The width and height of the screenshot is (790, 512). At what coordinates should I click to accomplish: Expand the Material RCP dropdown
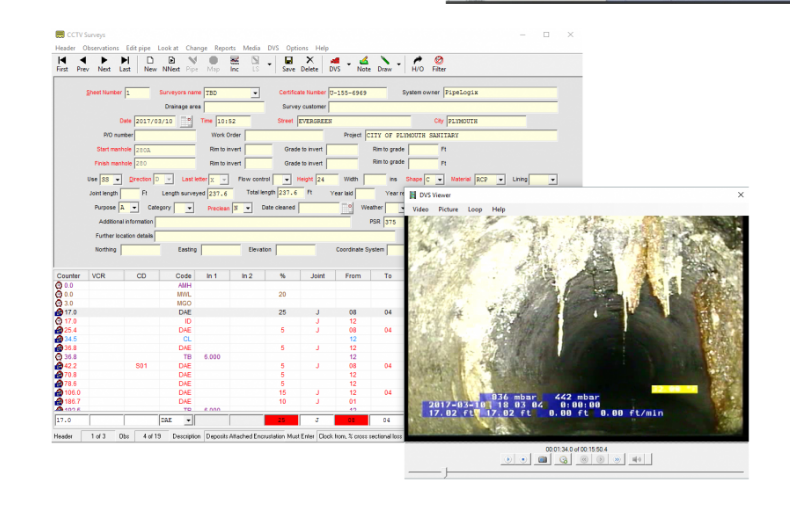click(x=500, y=179)
